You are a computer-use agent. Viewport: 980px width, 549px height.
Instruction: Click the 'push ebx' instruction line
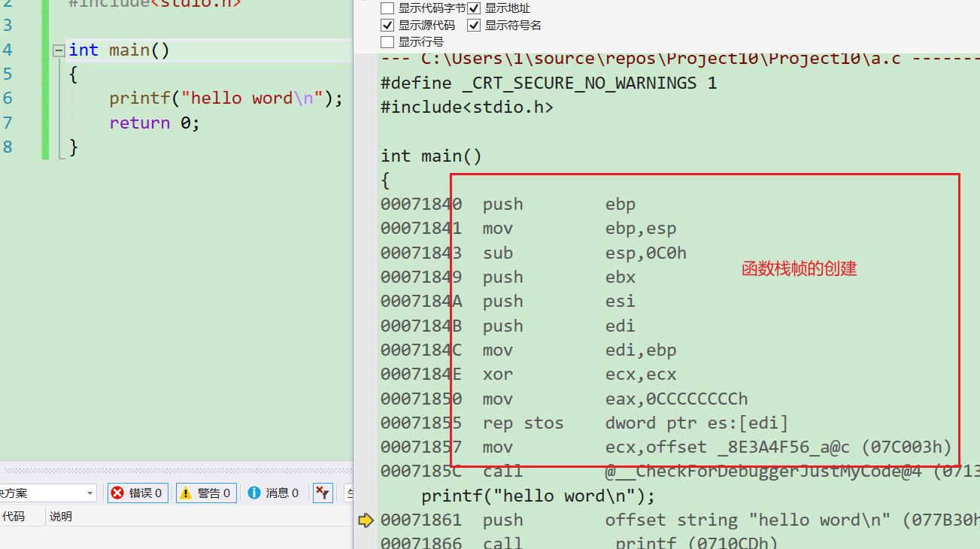pyautogui.click(x=508, y=278)
